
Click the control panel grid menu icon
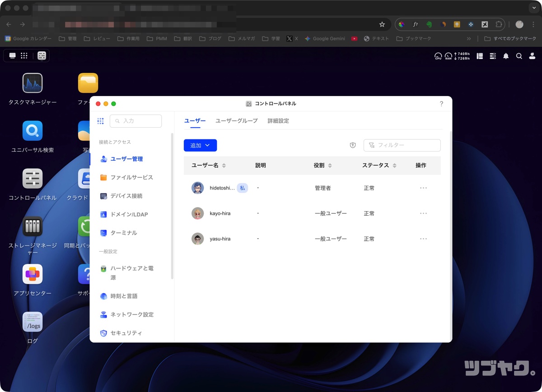tap(100, 121)
